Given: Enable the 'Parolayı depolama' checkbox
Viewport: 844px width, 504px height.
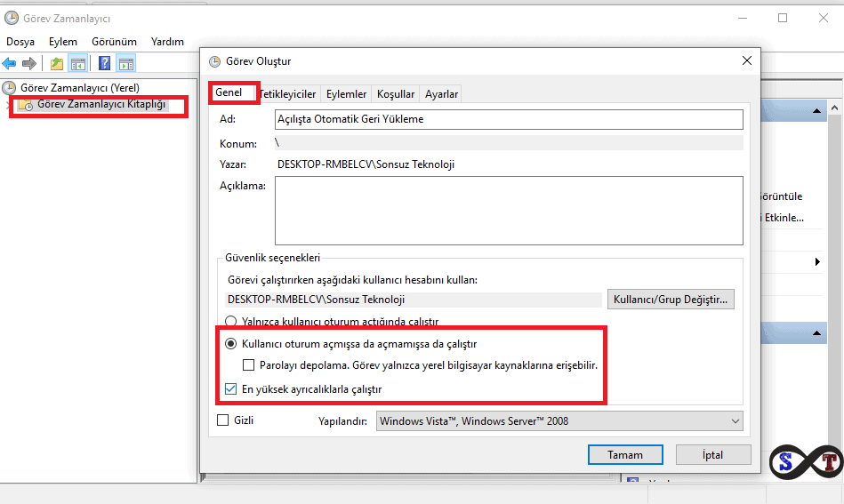Looking at the screenshot, I should point(248,365).
